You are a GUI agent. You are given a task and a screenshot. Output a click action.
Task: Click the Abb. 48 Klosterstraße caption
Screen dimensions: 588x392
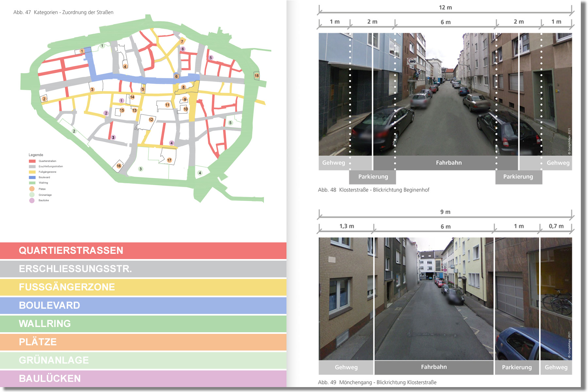(373, 190)
